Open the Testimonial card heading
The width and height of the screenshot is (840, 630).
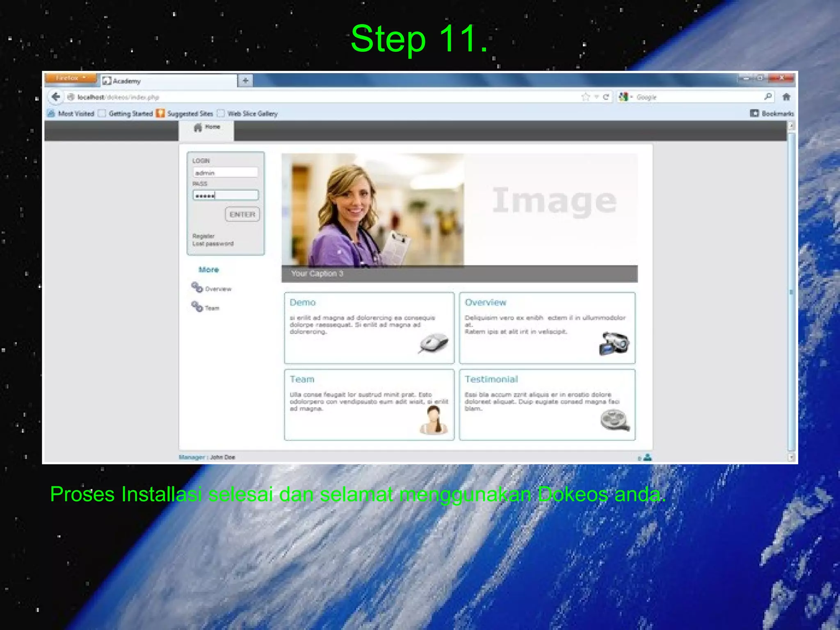[x=491, y=379]
